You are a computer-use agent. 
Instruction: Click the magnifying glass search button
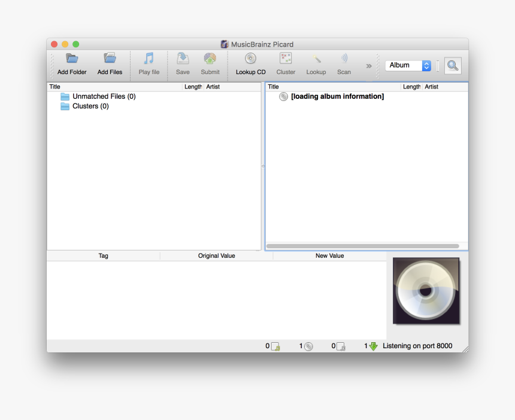(x=452, y=65)
